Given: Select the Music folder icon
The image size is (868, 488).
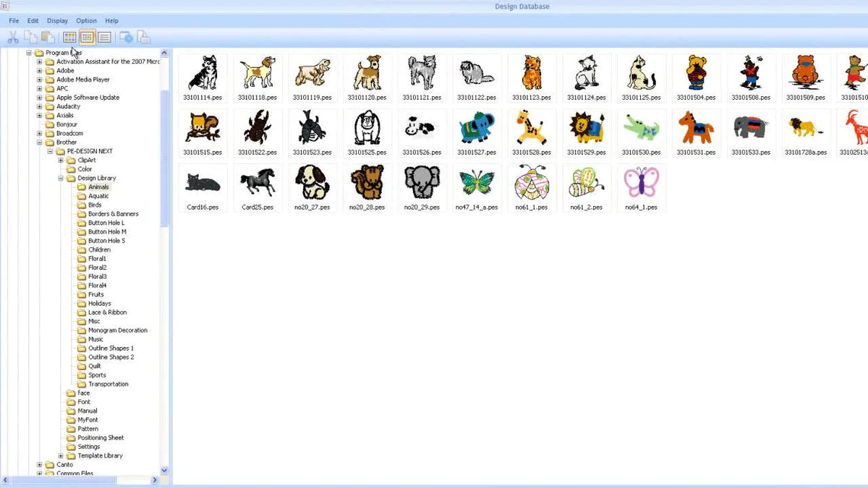Looking at the screenshot, I should pyautogui.click(x=82, y=339).
